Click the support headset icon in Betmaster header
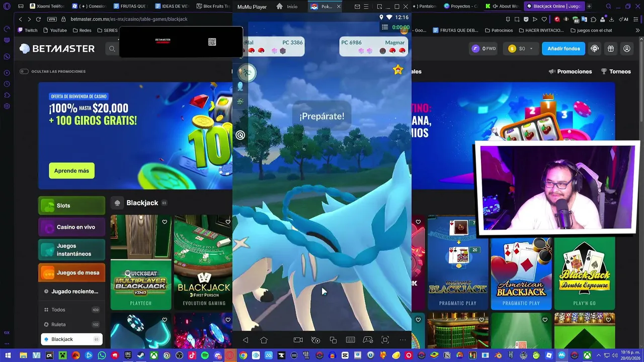 click(595, 49)
